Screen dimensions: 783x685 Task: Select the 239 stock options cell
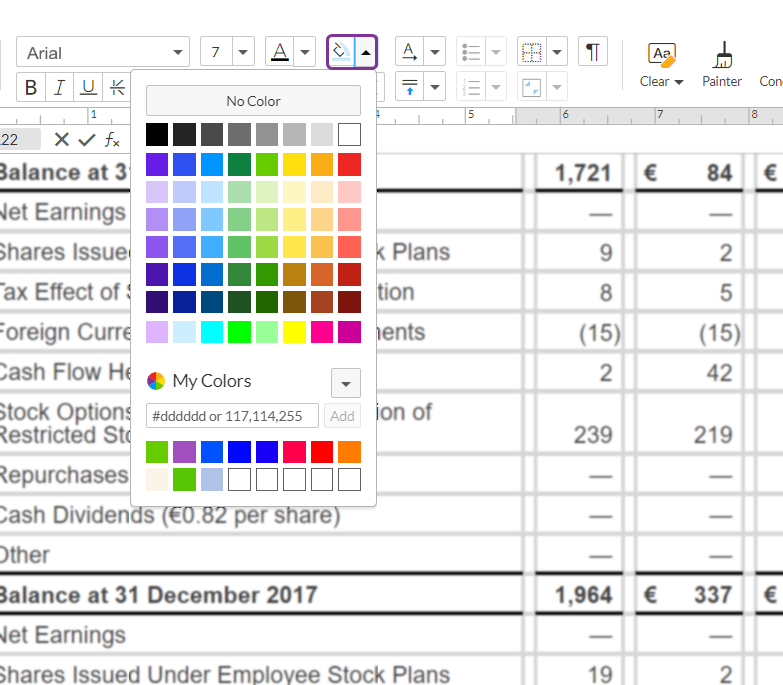(x=579, y=424)
